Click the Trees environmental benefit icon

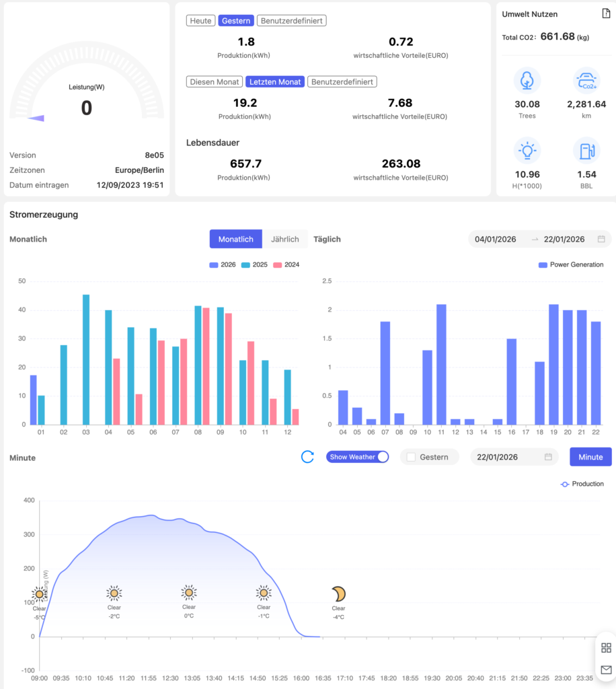click(x=527, y=80)
